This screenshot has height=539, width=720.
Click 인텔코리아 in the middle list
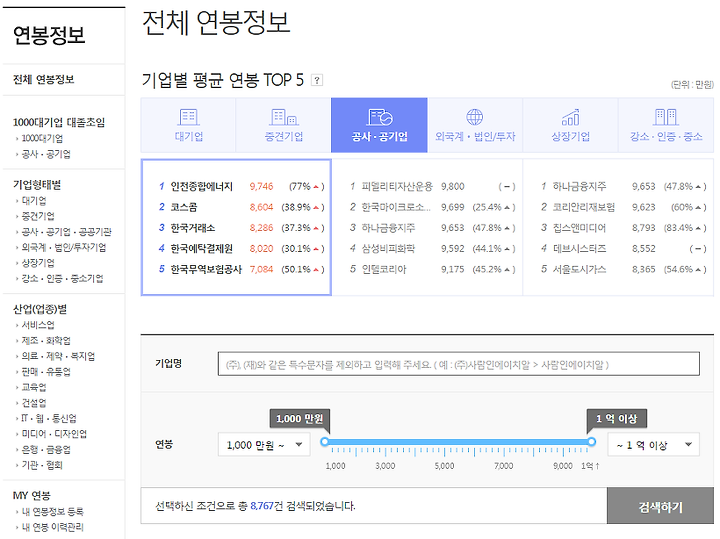[384, 269]
